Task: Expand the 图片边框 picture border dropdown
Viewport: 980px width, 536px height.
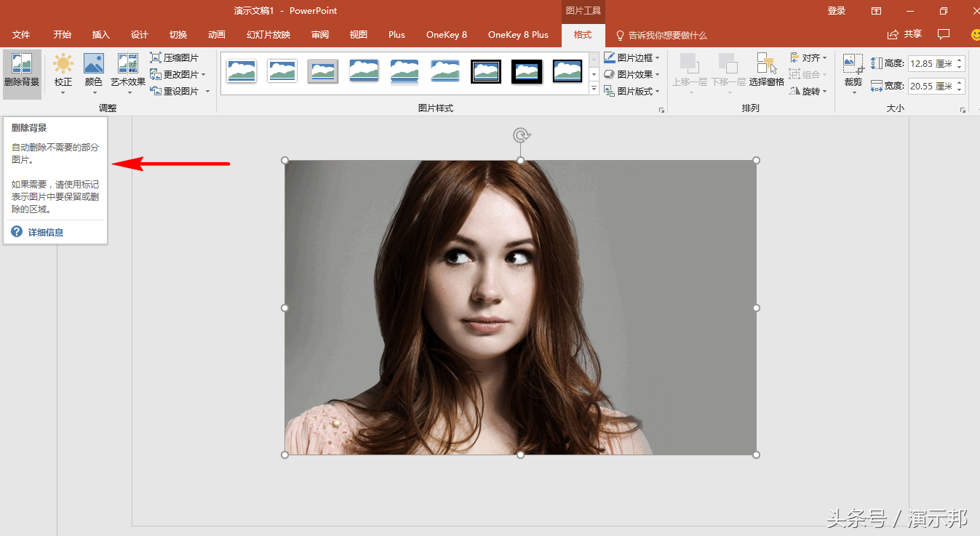Action: tap(632, 57)
